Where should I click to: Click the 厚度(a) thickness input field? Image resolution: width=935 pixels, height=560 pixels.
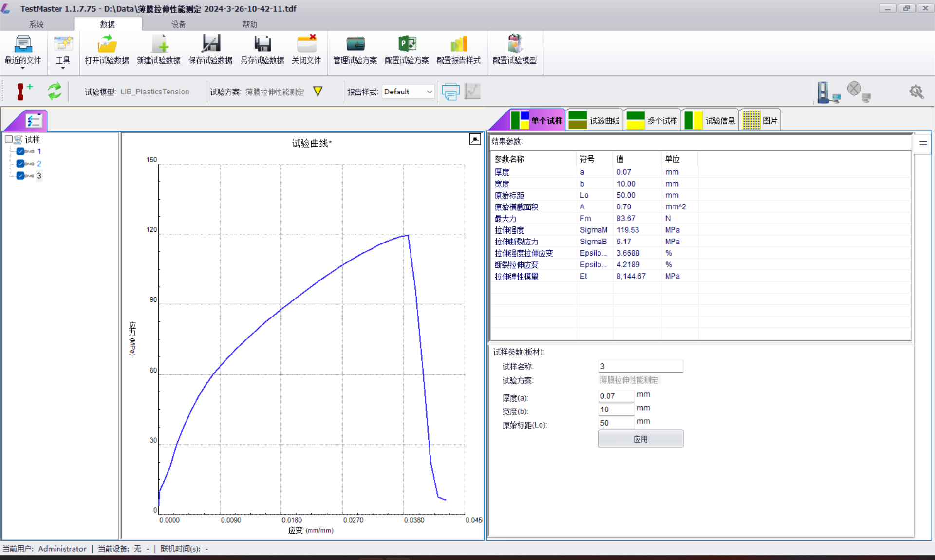pyautogui.click(x=616, y=396)
